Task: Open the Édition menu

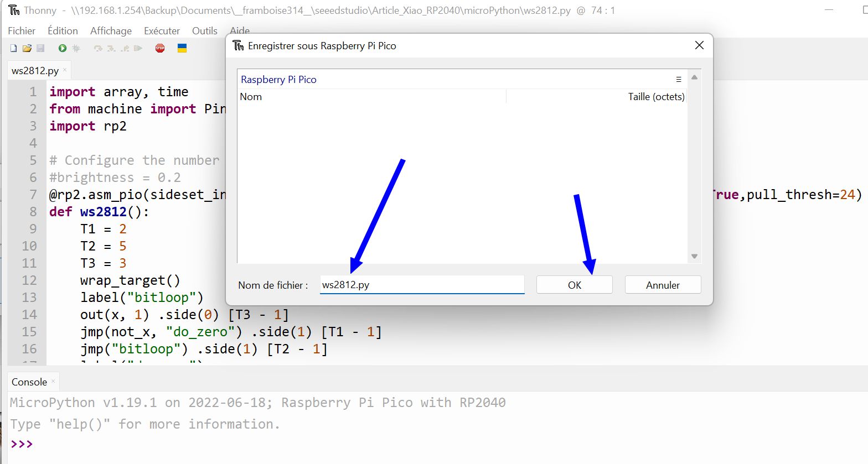Action: 63,31
